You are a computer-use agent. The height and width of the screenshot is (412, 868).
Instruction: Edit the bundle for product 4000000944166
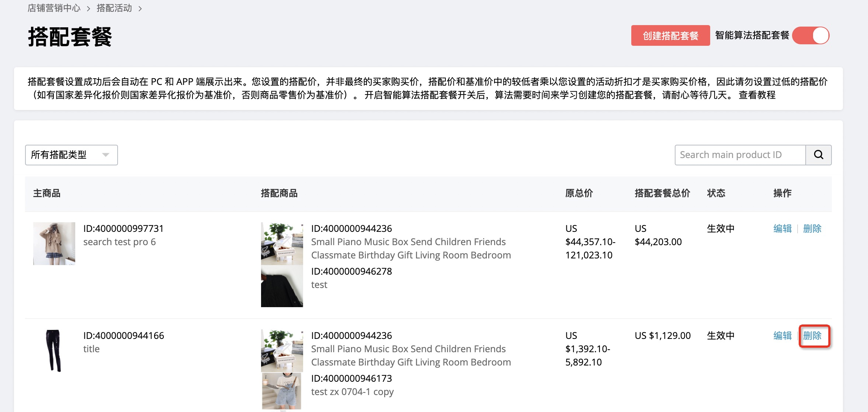click(x=782, y=336)
